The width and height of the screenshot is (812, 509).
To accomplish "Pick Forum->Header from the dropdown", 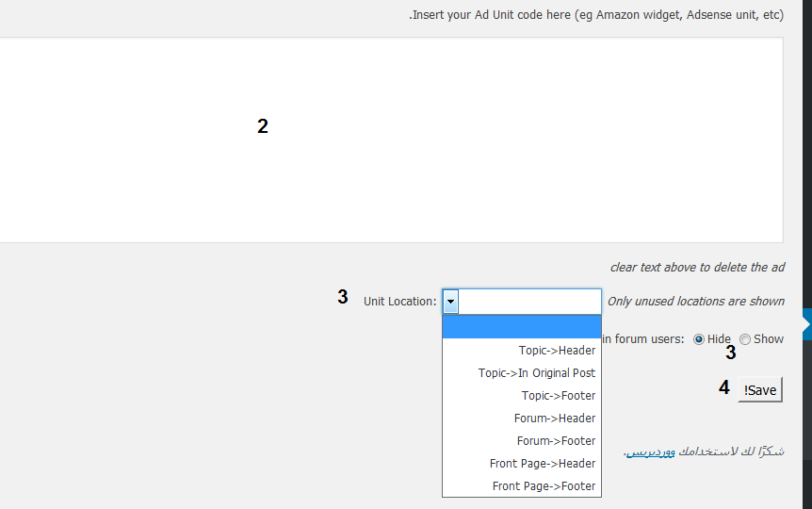I will (x=555, y=419).
